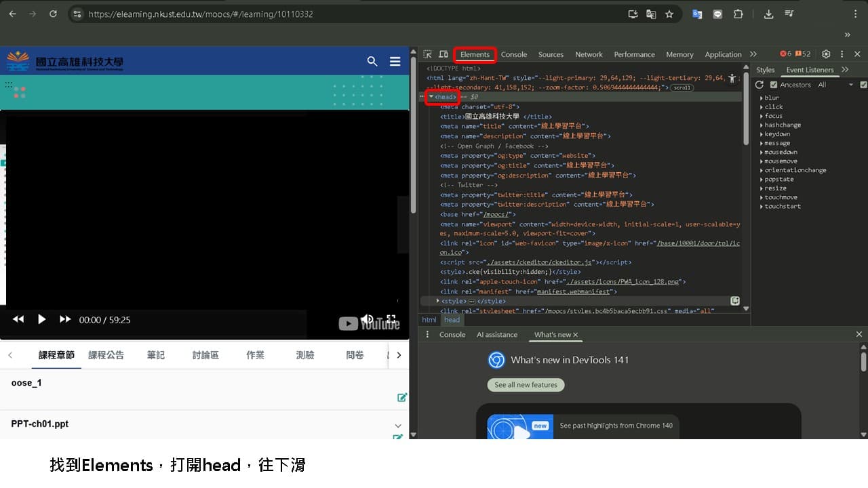The image size is (868, 488).
Task: Expand the PPT-ch01.ppt chevron
Action: point(398,425)
